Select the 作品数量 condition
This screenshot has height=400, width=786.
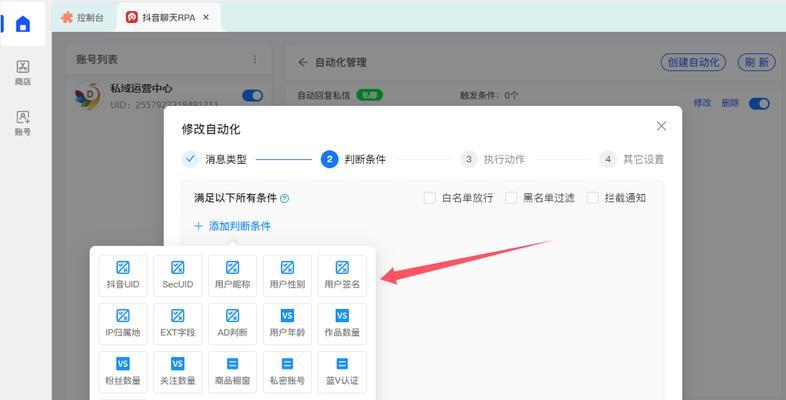tap(342, 324)
